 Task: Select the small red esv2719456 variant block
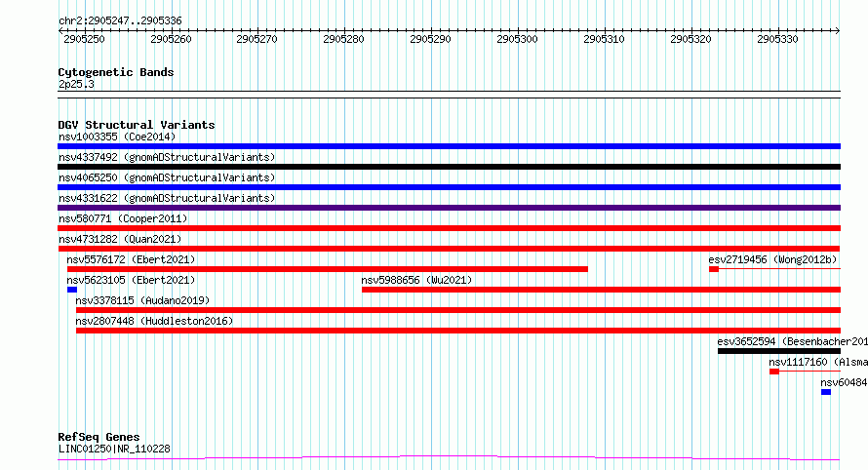pyautogui.click(x=714, y=269)
